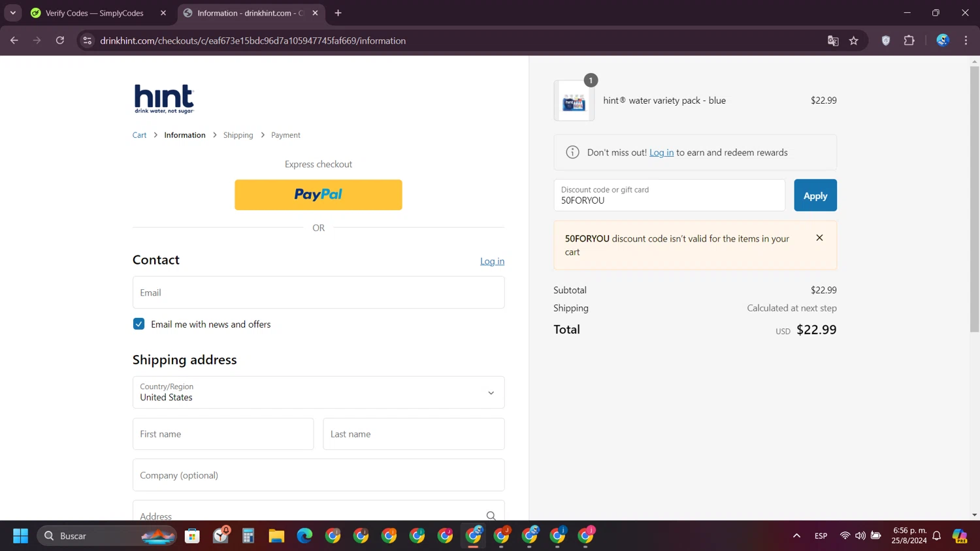Open the notifications bell icon
Viewport: 980px width, 551px height.
click(x=936, y=536)
